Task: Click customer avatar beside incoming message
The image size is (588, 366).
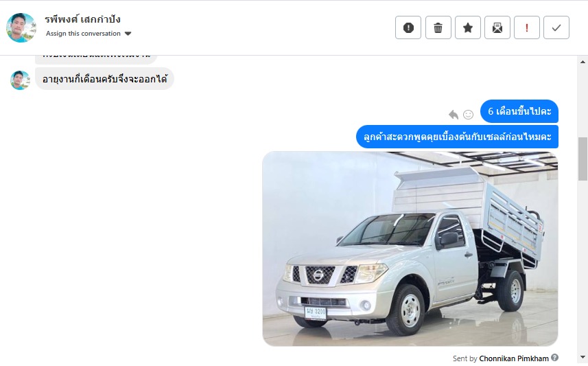Action: click(20, 80)
